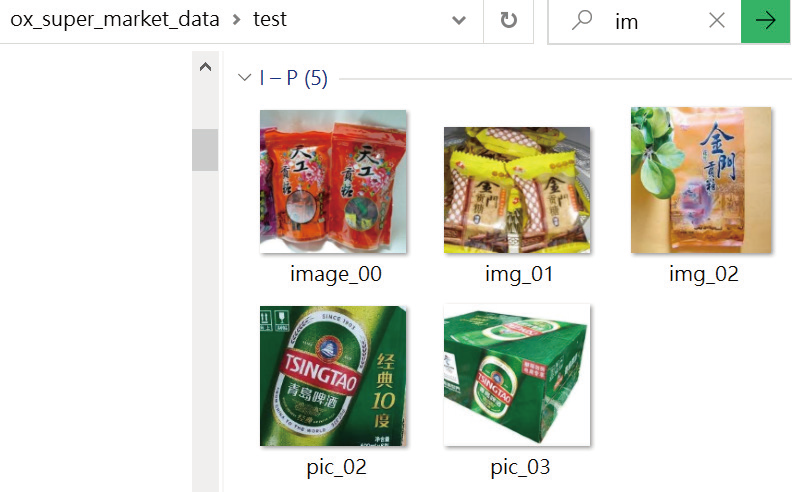Click the img_01 file name label

[x=517, y=274]
